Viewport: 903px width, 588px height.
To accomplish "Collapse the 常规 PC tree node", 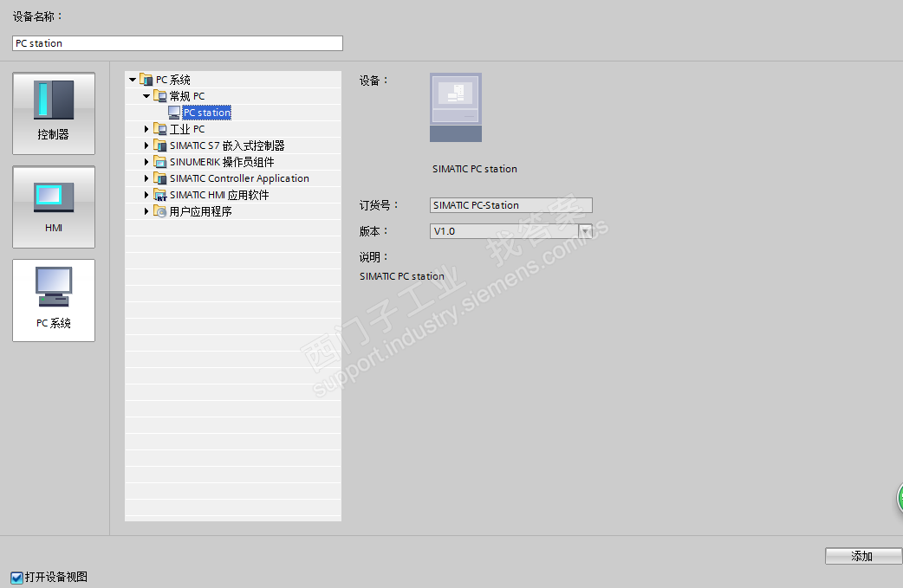I will pos(146,96).
